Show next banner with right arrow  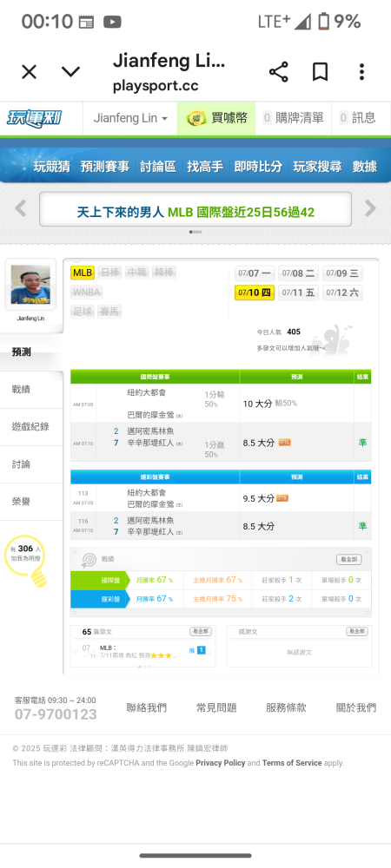tap(370, 208)
